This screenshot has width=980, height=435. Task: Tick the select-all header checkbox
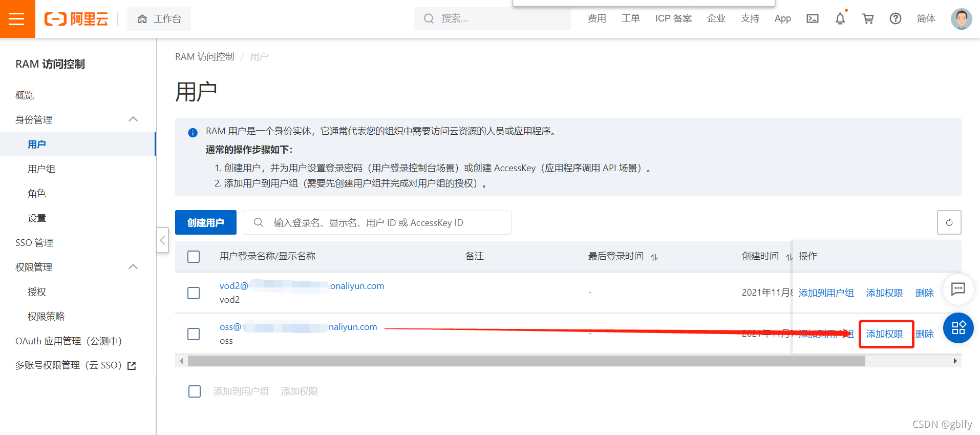[194, 256]
